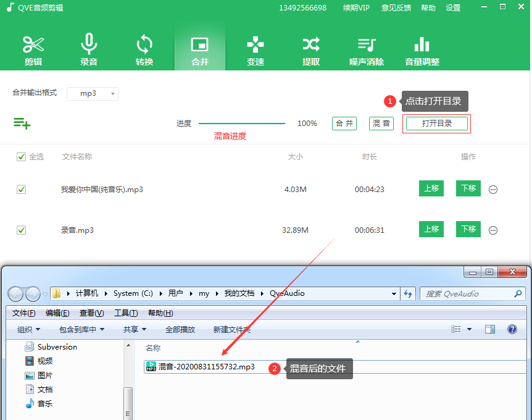
Task: Click the add files list icon
Action: point(22,124)
